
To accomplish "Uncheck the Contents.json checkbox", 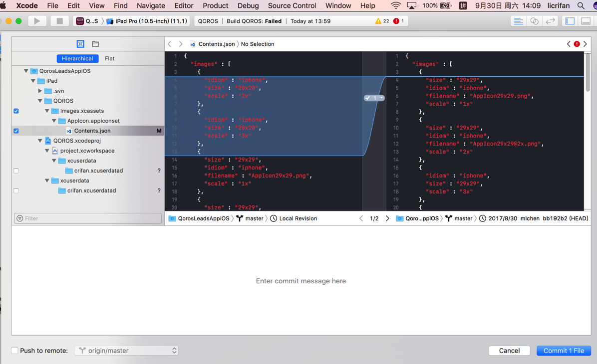I will coord(16,131).
